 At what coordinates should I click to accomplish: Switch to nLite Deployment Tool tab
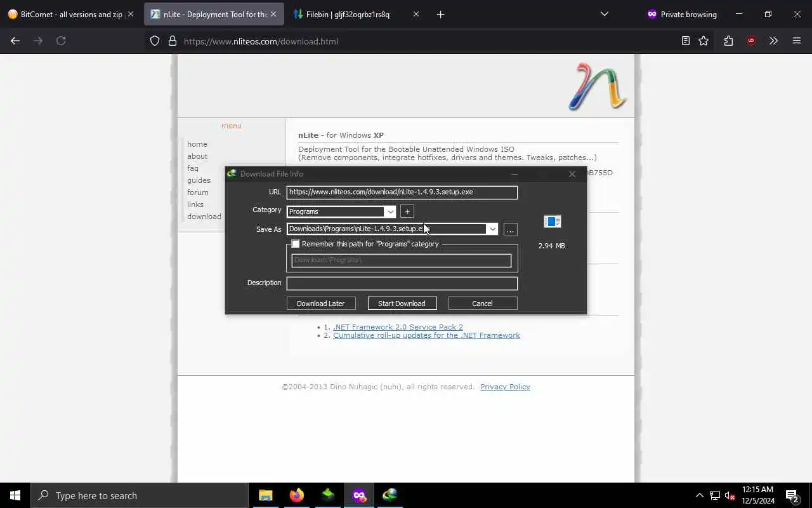[x=214, y=14]
